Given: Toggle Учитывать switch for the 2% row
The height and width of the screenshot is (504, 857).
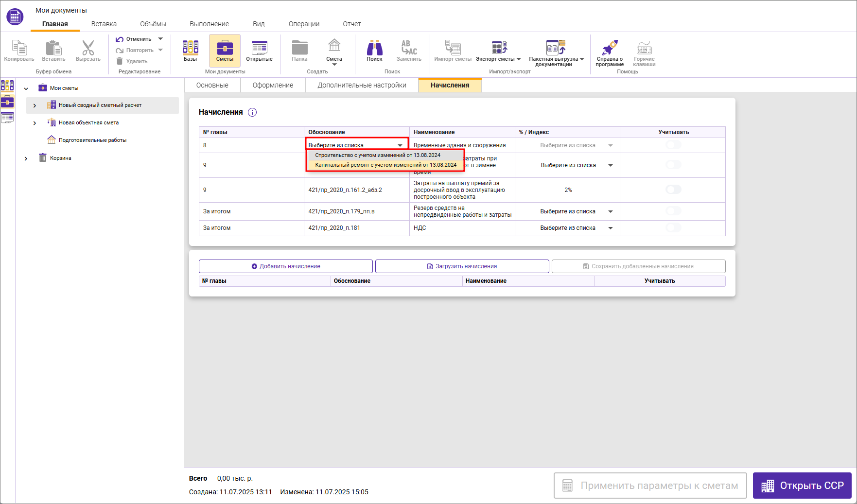Looking at the screenshot, I should [x=673, y=190].
